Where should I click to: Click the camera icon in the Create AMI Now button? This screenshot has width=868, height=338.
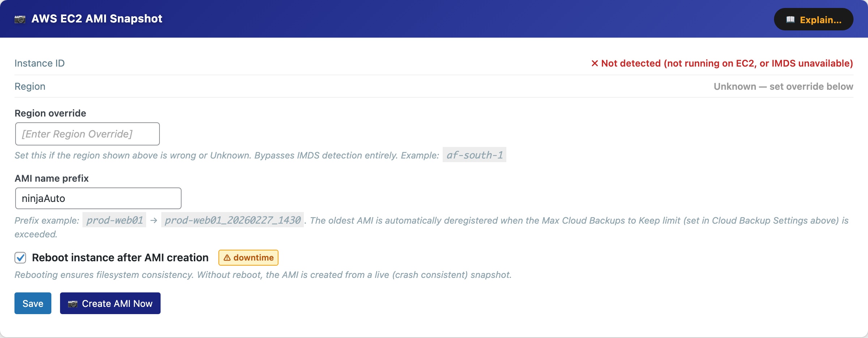pyautogui.click(x=73, y=304)
